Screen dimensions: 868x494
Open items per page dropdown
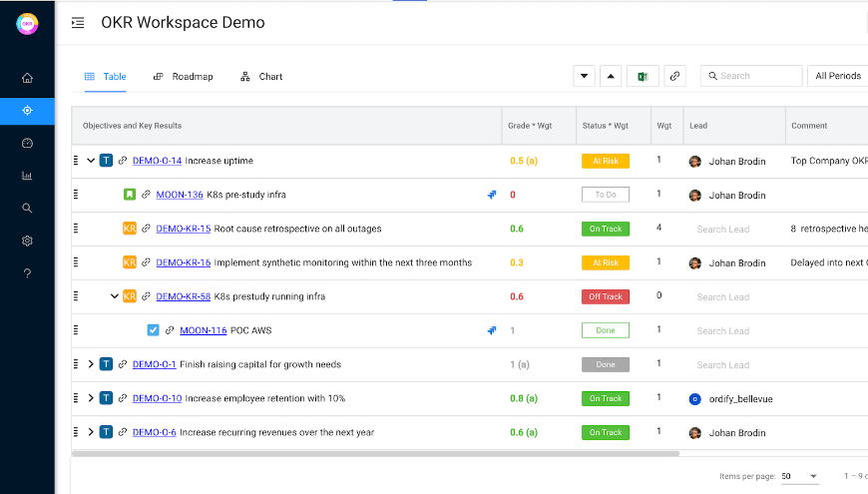pyautogui.click(x=799, y=476)
